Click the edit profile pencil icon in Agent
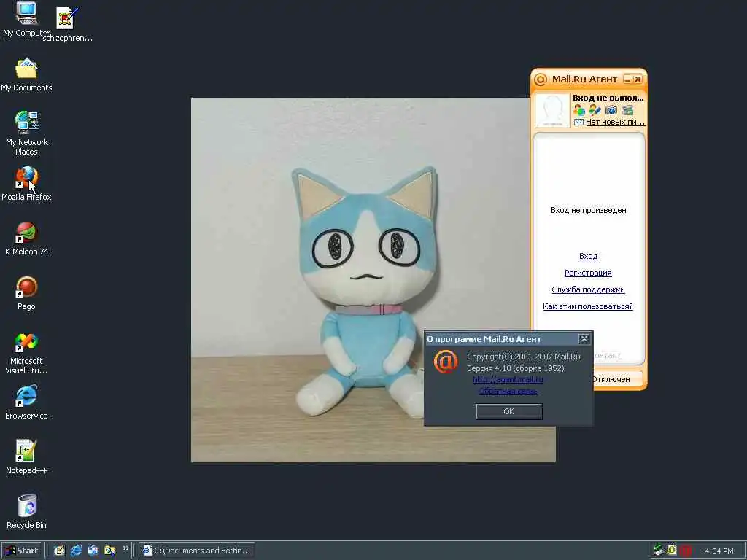The image size is (747, 560). point(595,110)
